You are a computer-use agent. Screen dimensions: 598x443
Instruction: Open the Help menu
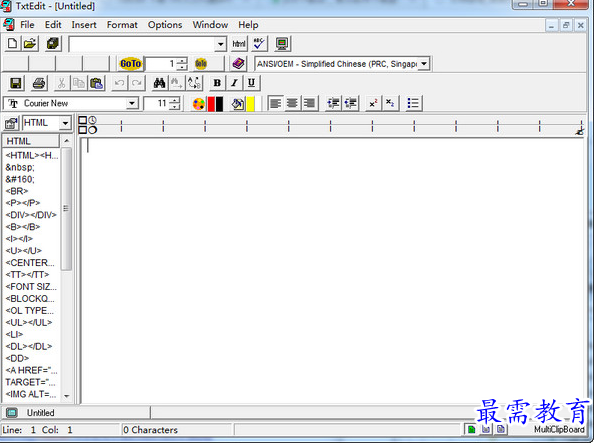tap(248, 25)
